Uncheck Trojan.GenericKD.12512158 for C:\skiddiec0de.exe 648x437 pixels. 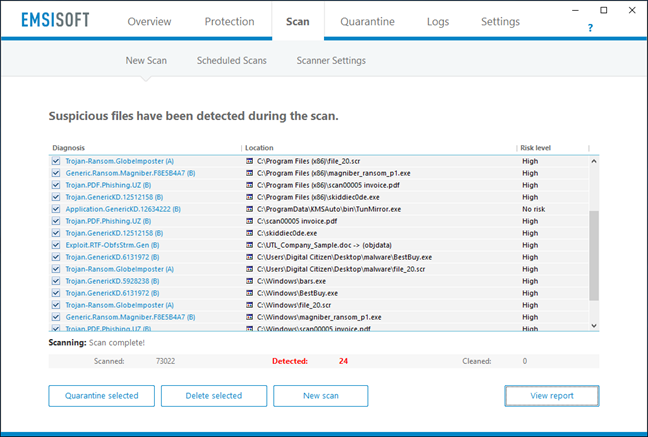pos(56,233)
